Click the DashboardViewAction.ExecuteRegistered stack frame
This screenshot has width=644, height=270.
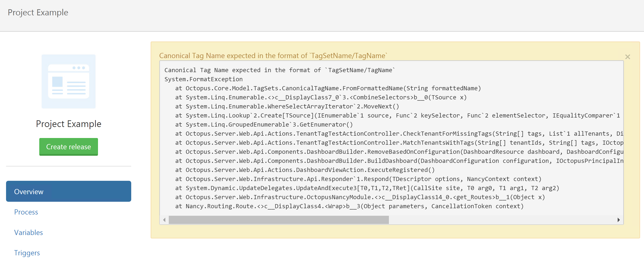coord(305,170)
